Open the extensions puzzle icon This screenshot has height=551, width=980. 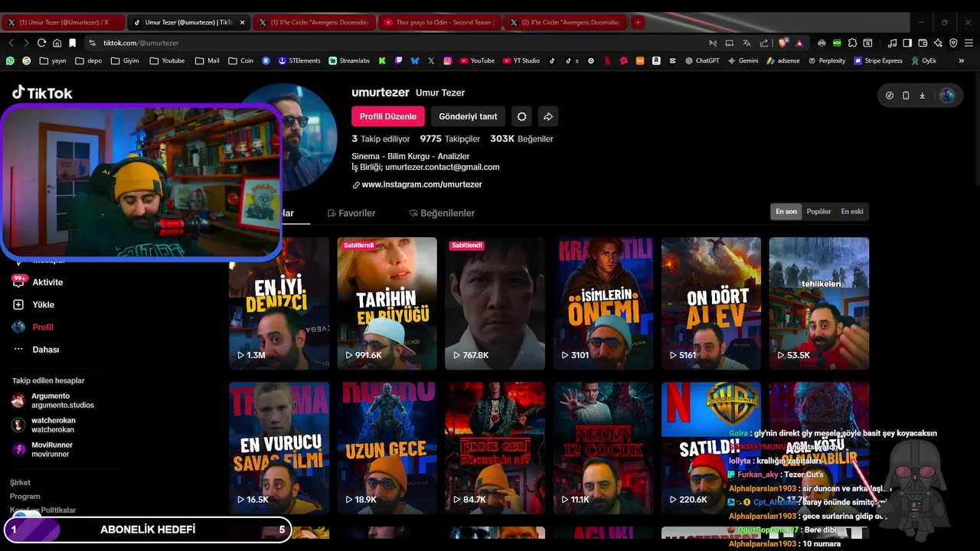[852, 43]
